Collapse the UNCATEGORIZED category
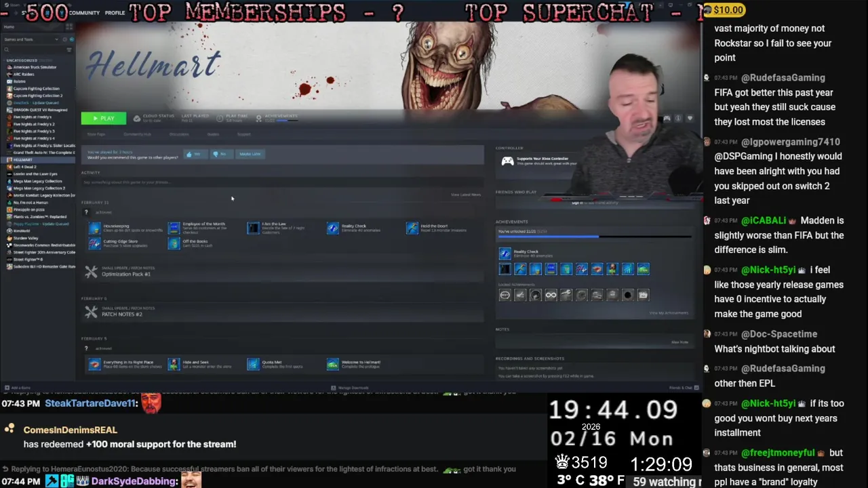 (x=21, y=60)
